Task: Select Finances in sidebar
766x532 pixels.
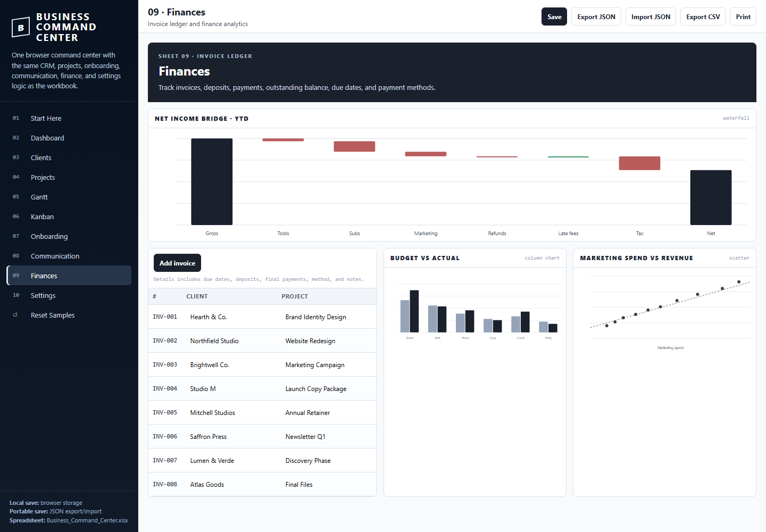Action: click(69, 276)
